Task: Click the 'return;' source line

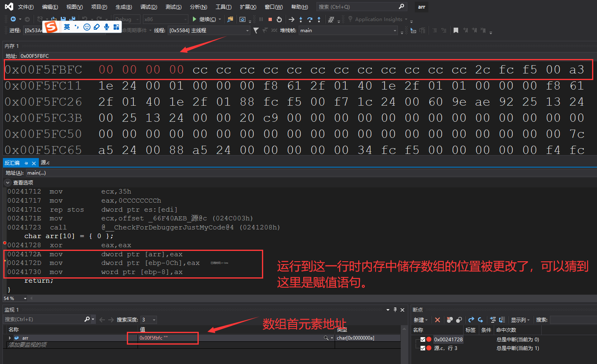Action: (39, 281)
